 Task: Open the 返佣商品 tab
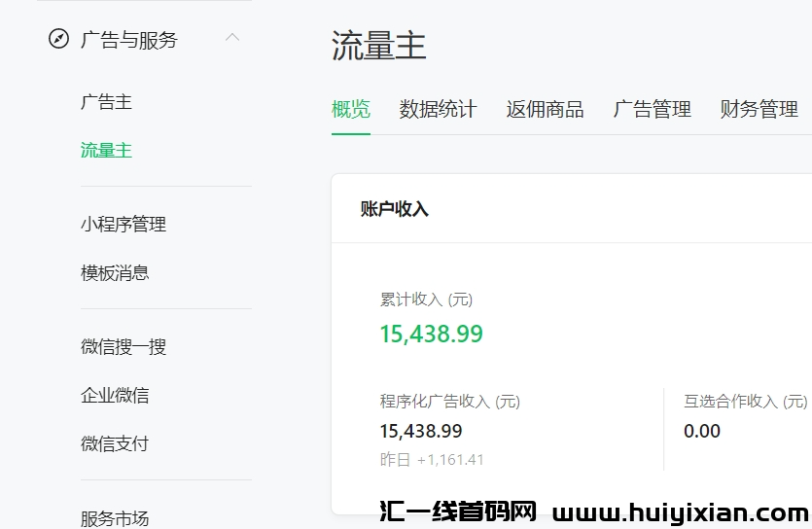click(545, 110)
